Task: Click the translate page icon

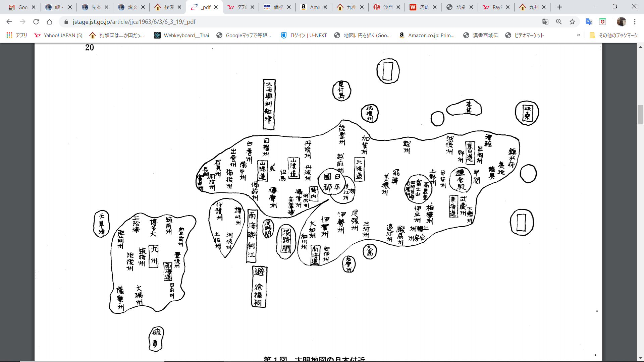Action: coord(545,22)
